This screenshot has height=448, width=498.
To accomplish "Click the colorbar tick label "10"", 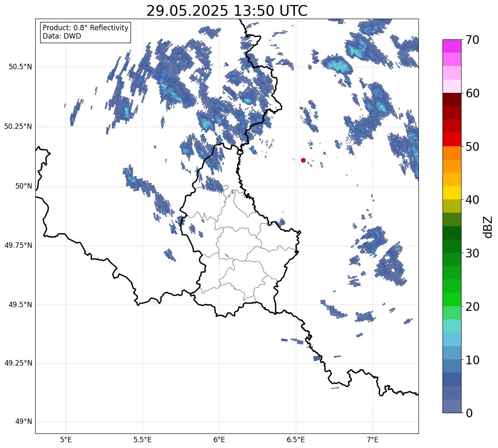I will tap(472, 360).
